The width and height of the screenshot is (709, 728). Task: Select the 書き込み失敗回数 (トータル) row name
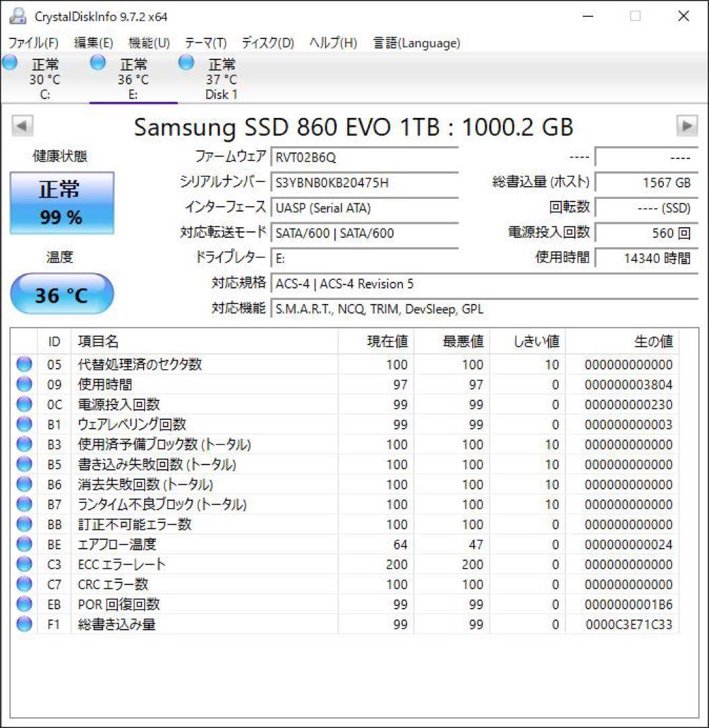(x=157, y=464)
